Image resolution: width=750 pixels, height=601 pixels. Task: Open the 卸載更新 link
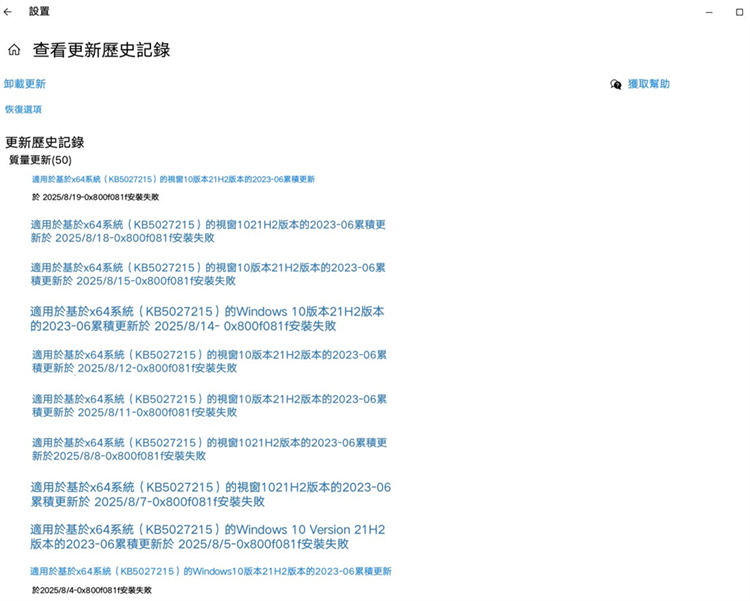coord(25,84)
